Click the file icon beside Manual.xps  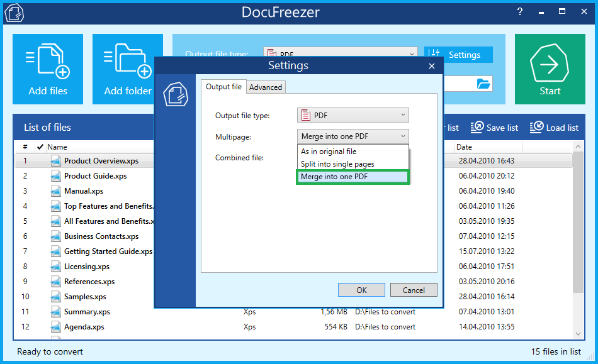pos(55,191)
